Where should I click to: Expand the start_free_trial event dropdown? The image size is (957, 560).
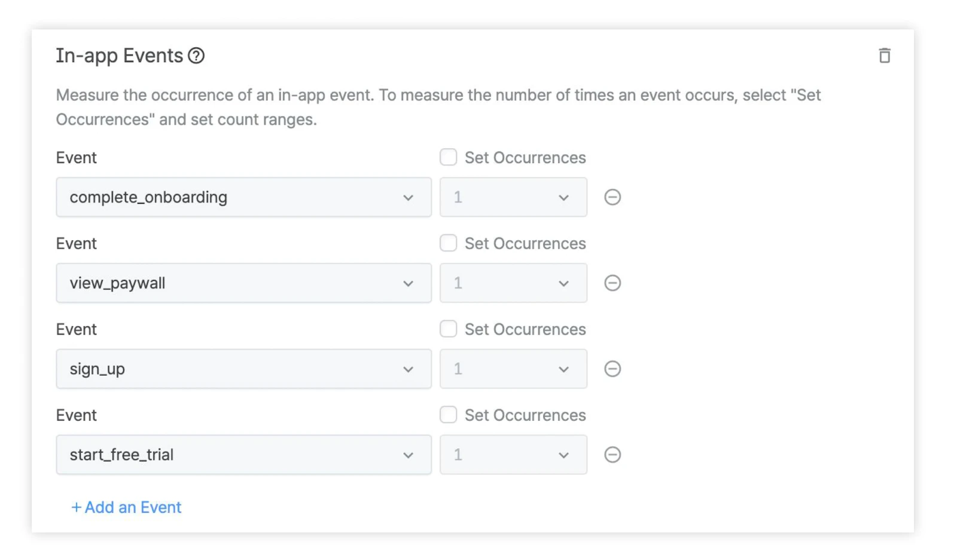pos(243,455)
